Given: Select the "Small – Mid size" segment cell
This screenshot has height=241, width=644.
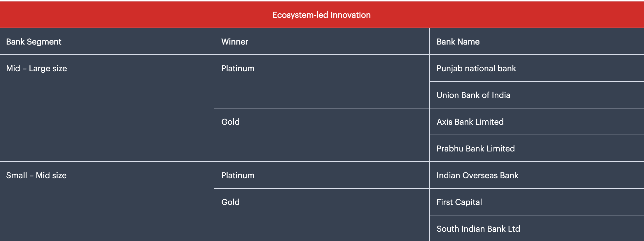Looking at the screenshot, I should point(36,176).
